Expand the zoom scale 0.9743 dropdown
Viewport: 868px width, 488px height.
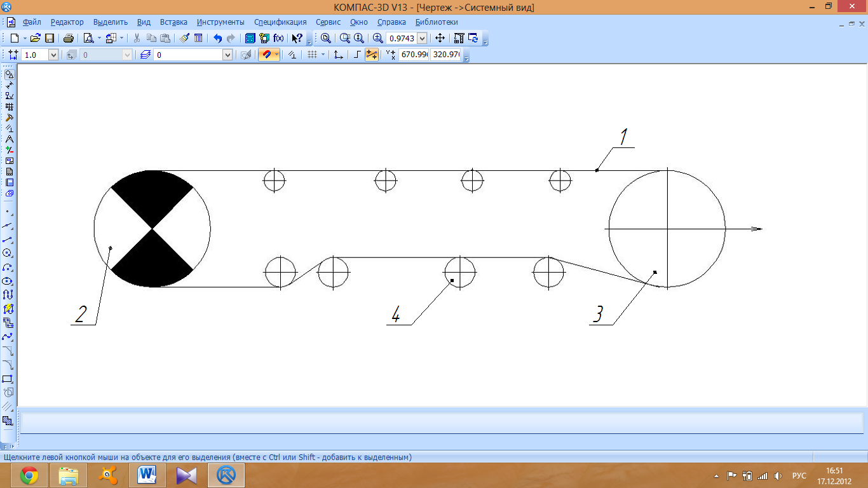pos(422,38)
